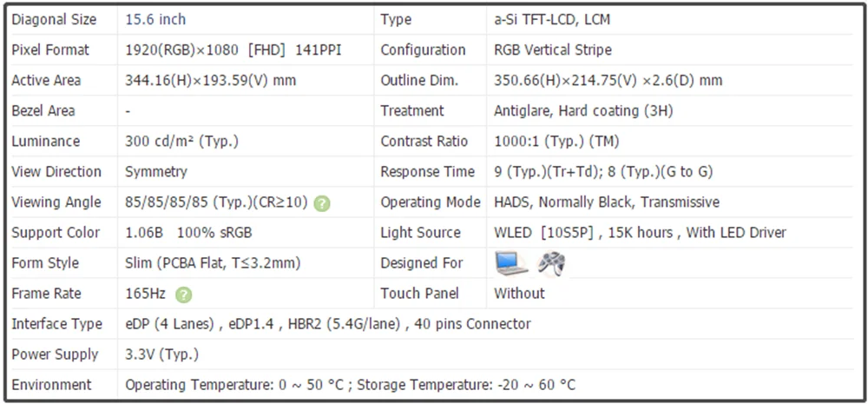Image resolution: width=868 pixels, height=404 pixels.
Task: Select the Antiglare, Hard coating treatment text
Action: (583, 110)
